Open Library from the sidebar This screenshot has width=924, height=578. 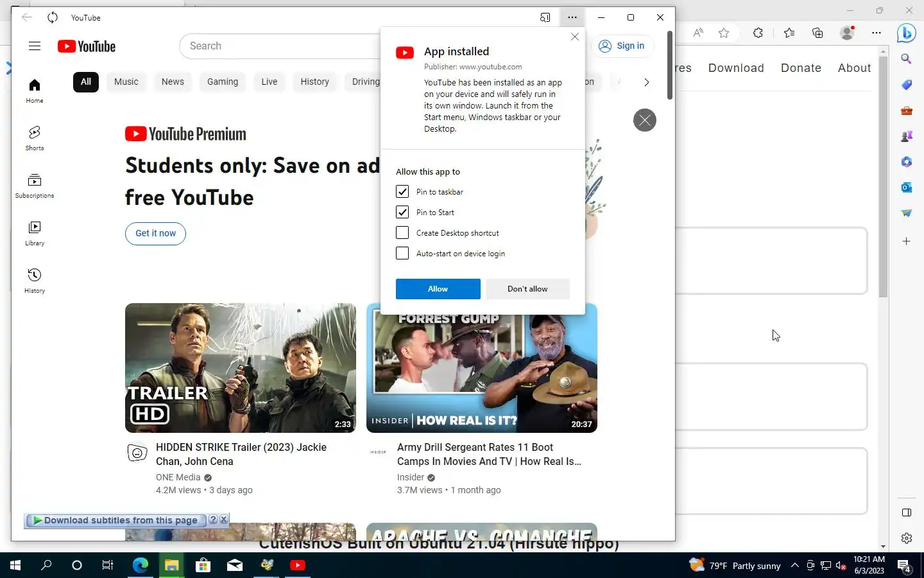[35, 233]
